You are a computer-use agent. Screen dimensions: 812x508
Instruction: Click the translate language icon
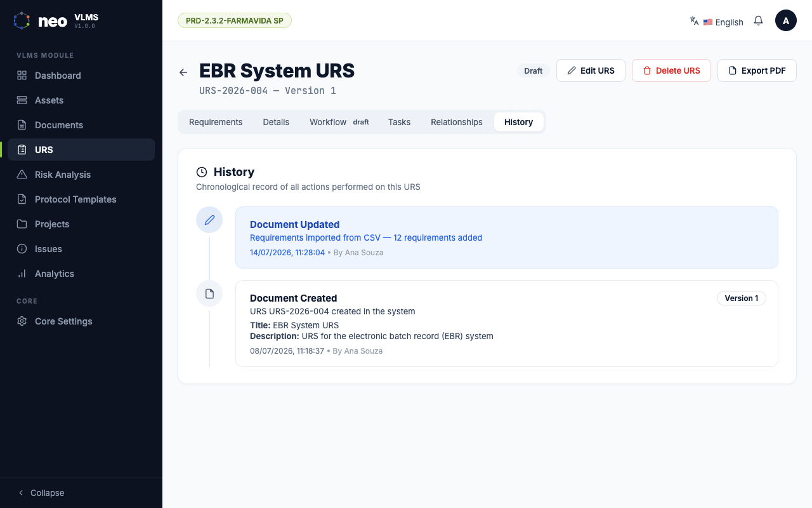(694, 20)
